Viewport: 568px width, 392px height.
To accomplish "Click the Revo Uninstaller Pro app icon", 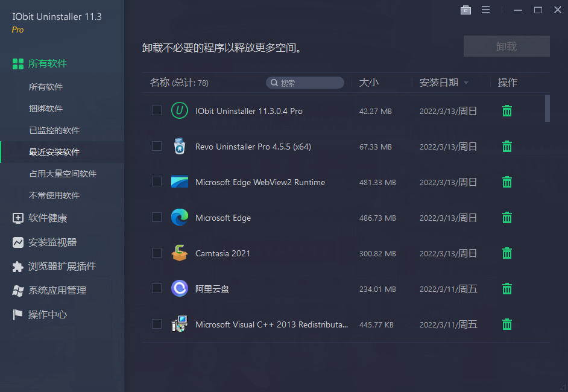I will click(x=179, y=147).
